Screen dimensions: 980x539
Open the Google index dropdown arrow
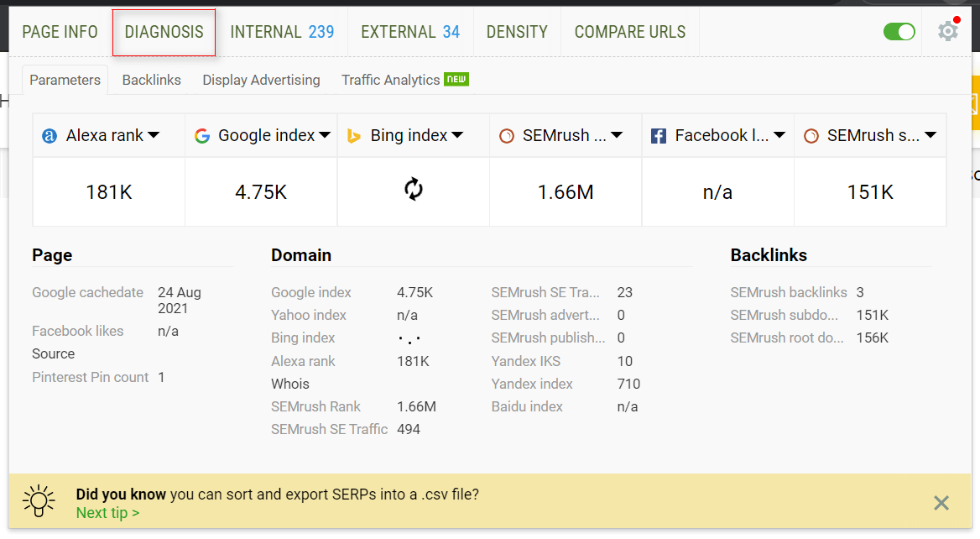pyautogui.click(x=326, y=136)
